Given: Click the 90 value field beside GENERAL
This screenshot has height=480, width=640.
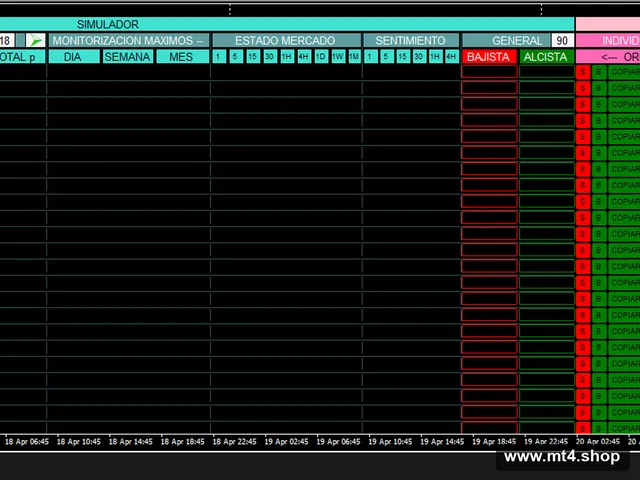Looking at the screenshot, I should click(562, 40).
